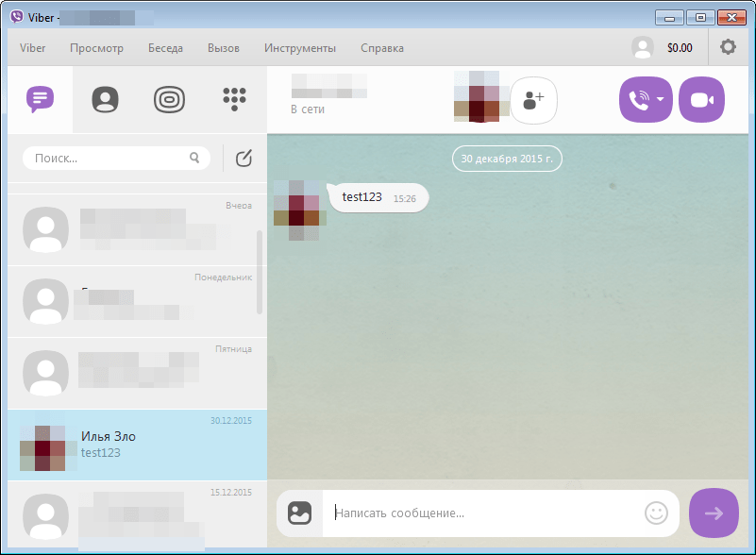Open the dial pad keypad
This screenshot has width=756, height=555.
pyautogui.click(x=234, y=99)
